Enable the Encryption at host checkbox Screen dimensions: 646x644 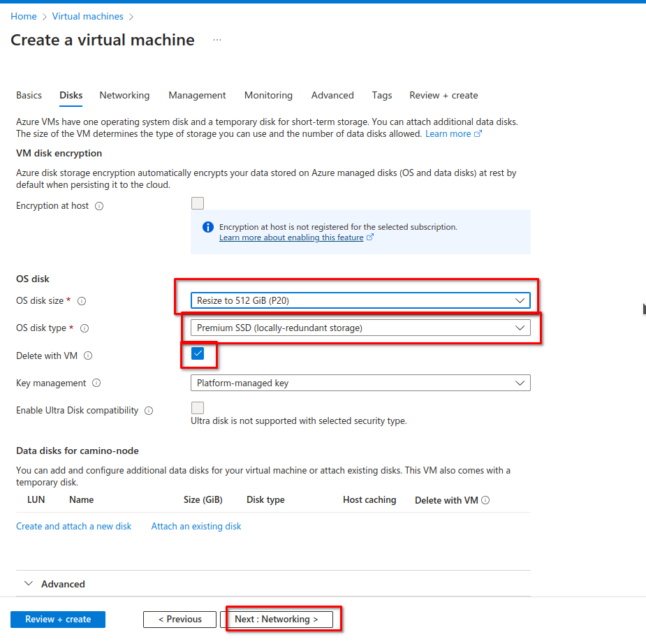pyautogui.click(x=198, y=203)
